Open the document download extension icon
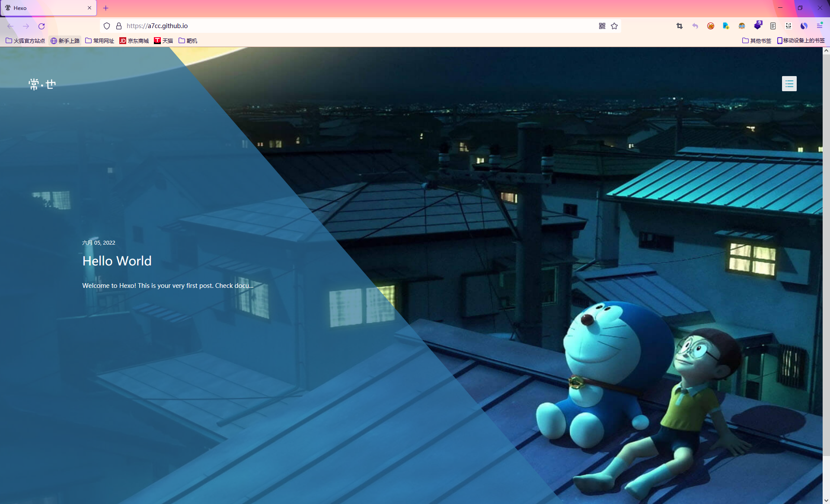This screenshot has height=504, width=830. pyautogui.click(x=726, y=26)
